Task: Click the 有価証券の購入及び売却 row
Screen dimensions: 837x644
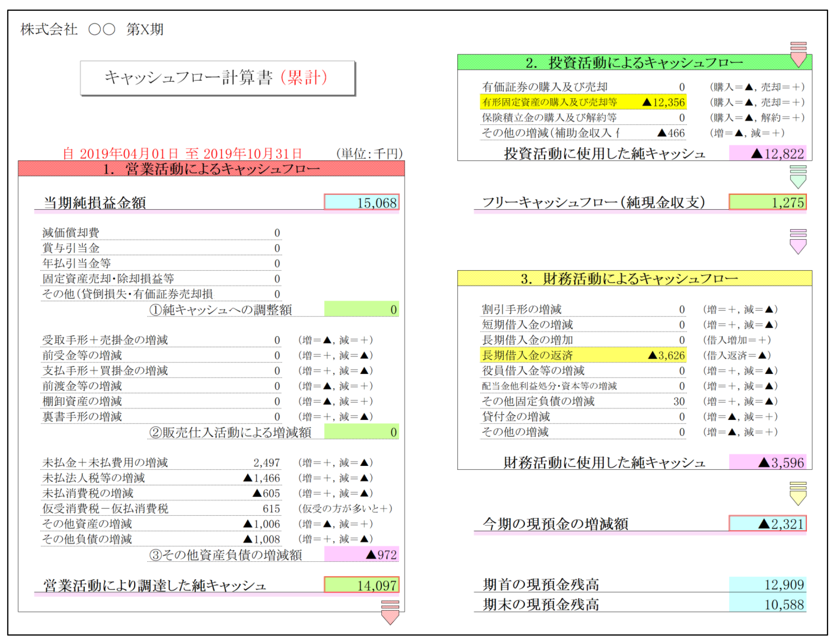Action: pyautogui.click(x=583, y=87)
